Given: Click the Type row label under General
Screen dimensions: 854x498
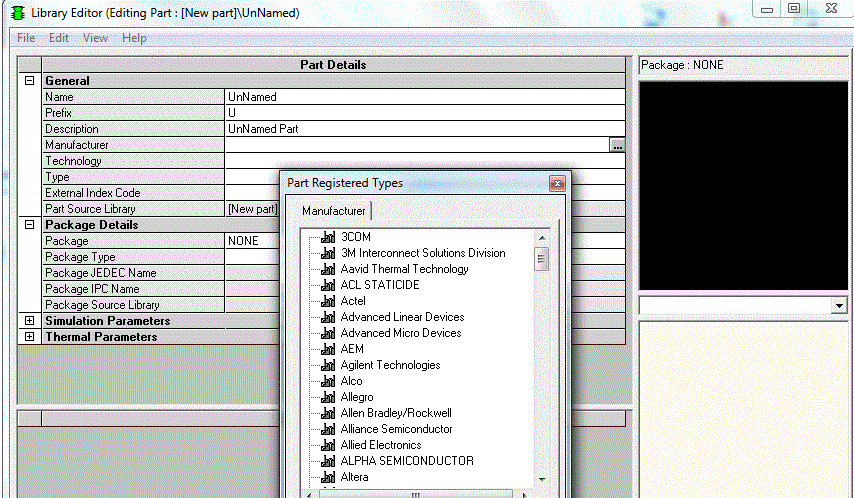Looking at the screenshot, I should 57,177.
